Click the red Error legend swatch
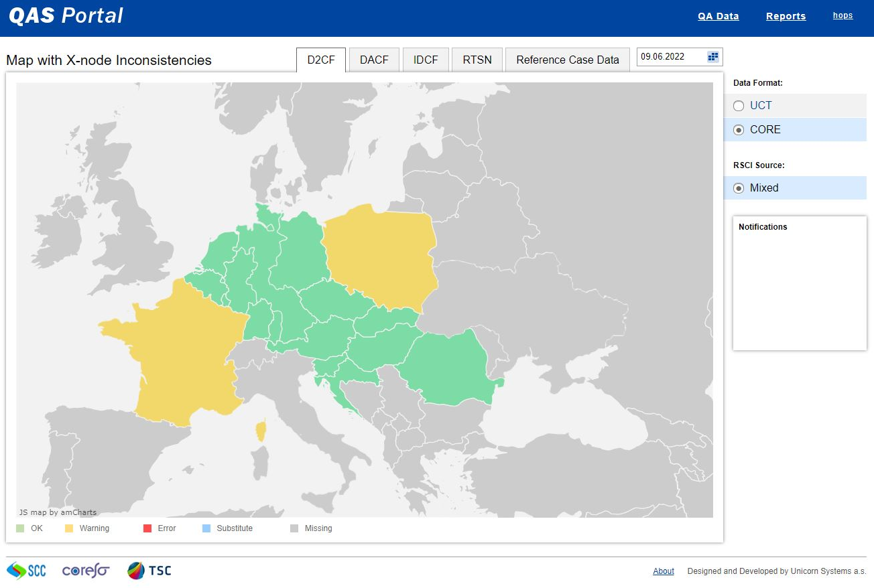The height and width of the screenshot is (588, 874). point(147,528)
